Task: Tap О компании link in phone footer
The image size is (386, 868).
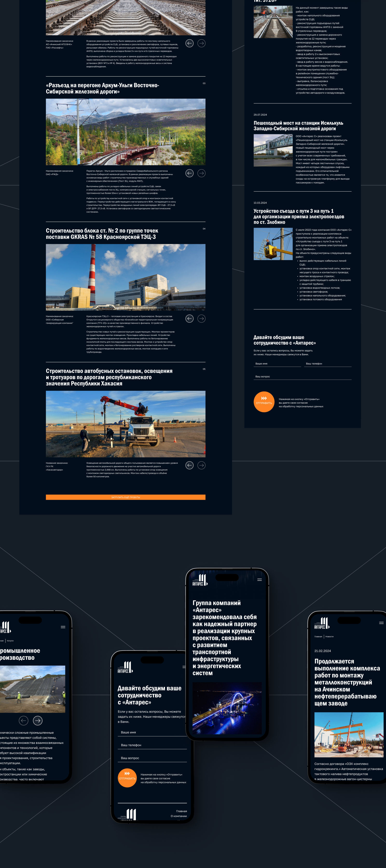Action: tap(178, 816)
